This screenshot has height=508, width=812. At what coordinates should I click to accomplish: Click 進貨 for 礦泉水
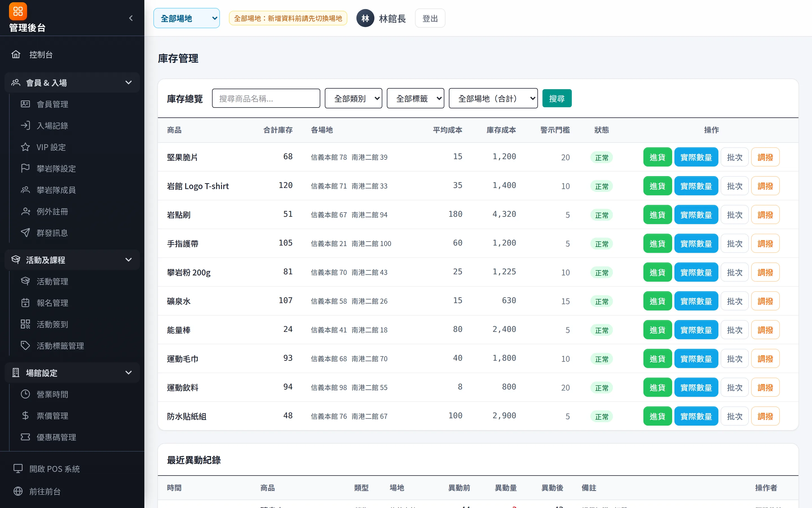(x=657, y=301)
